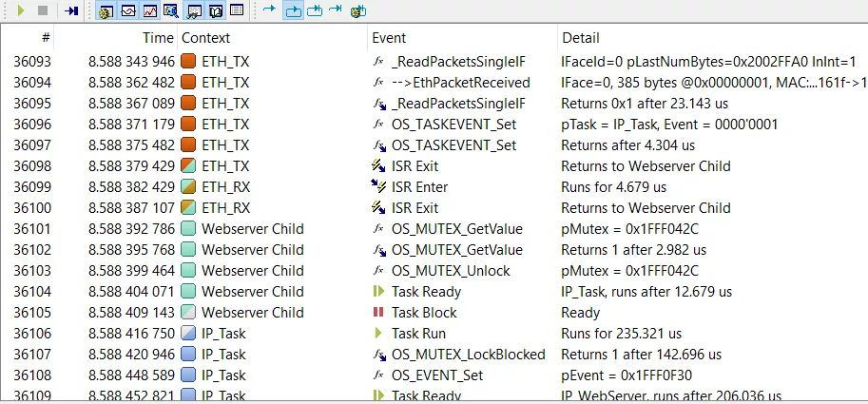Sort by the # column header

pyautogui.click(x=46, y=38)
